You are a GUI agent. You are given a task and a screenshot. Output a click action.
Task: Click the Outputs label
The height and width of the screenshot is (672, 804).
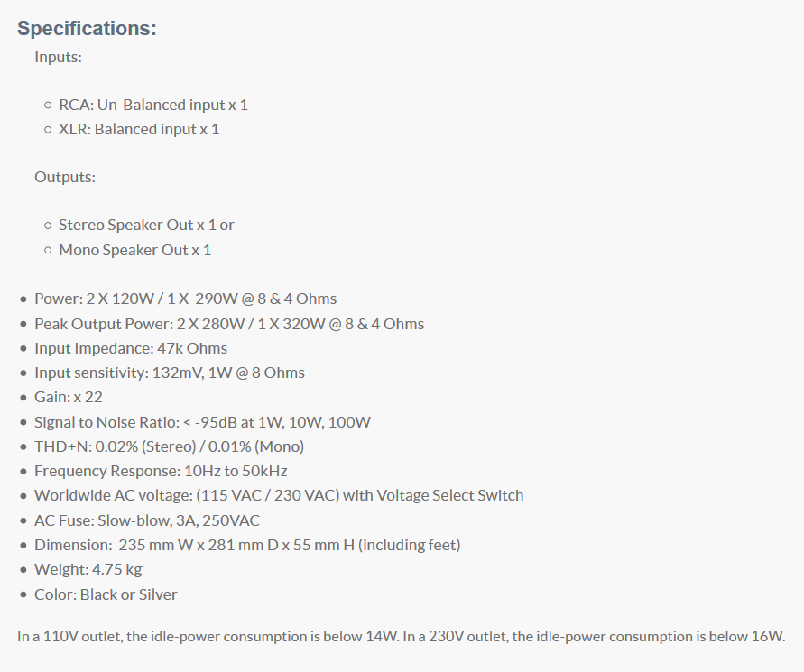[65, 177]
